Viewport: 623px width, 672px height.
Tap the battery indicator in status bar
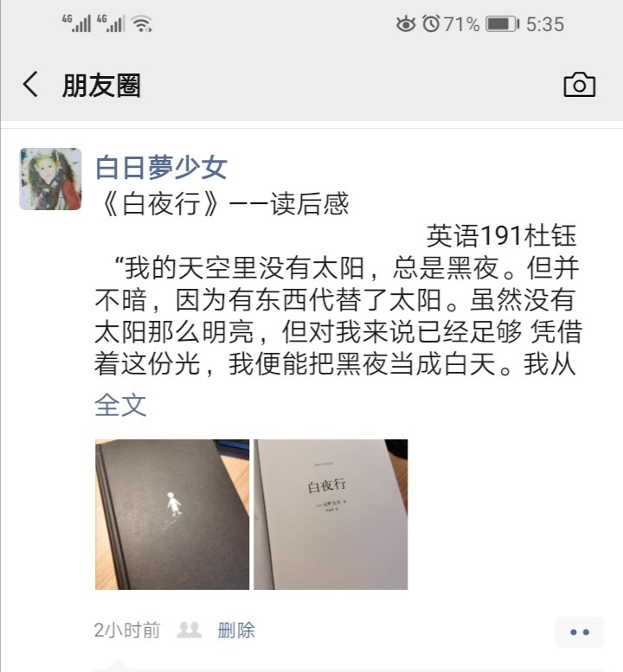coord(502,24)
